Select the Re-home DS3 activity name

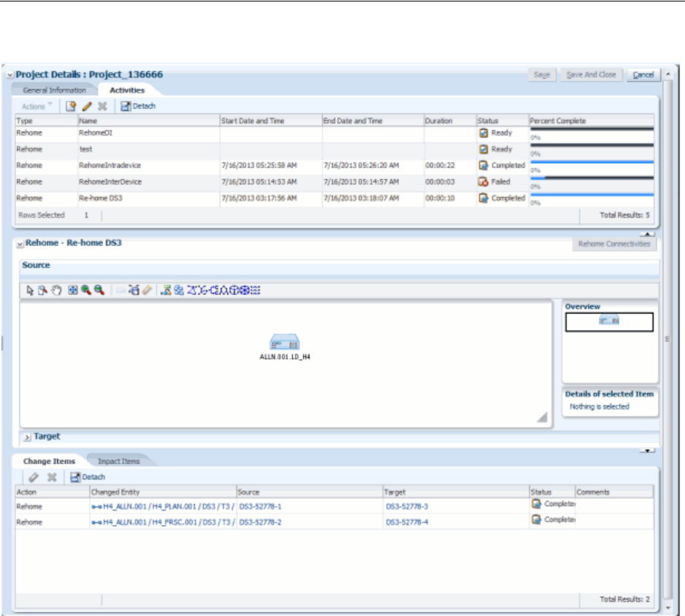pyautogui.click(x=101, y=199)
